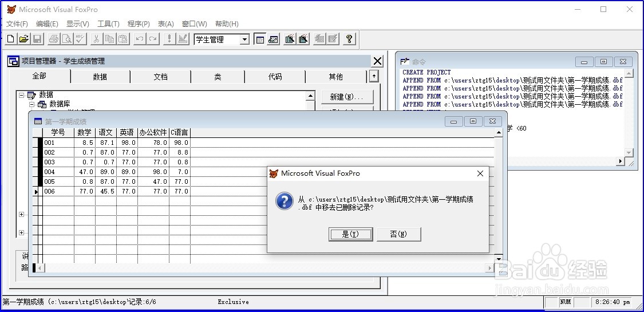Open the 帮助(H) menu

click(x=227, y=24)
